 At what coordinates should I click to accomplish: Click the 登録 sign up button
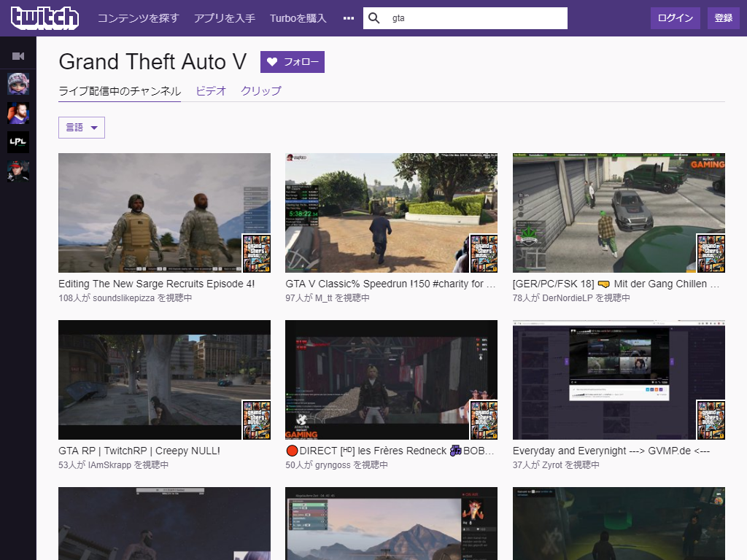723,18
